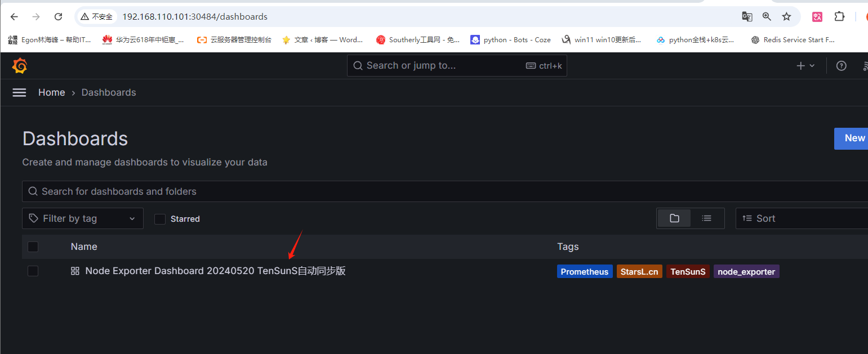Tick the Starred checkbox
The height and width of the screenshot is (354, 868).
point(160,219)
